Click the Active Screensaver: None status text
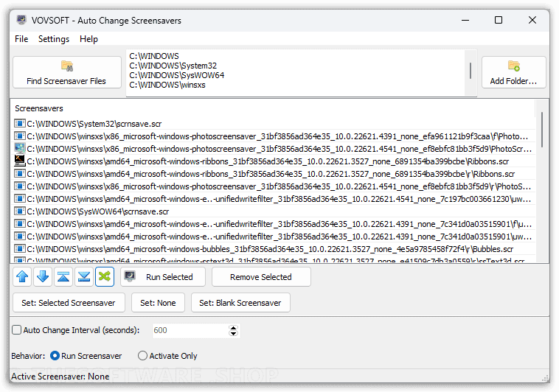This screenshot has height=392, width=559. pyautogui.click(x=60, y=377)
